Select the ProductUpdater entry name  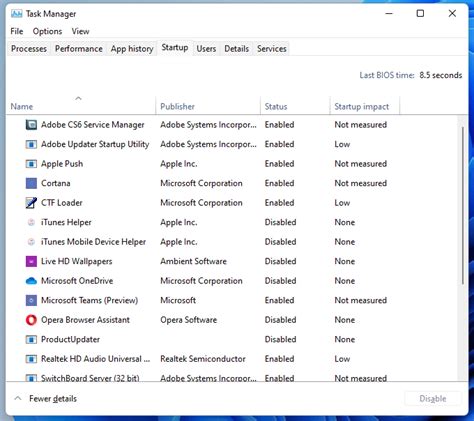(70, 339)
